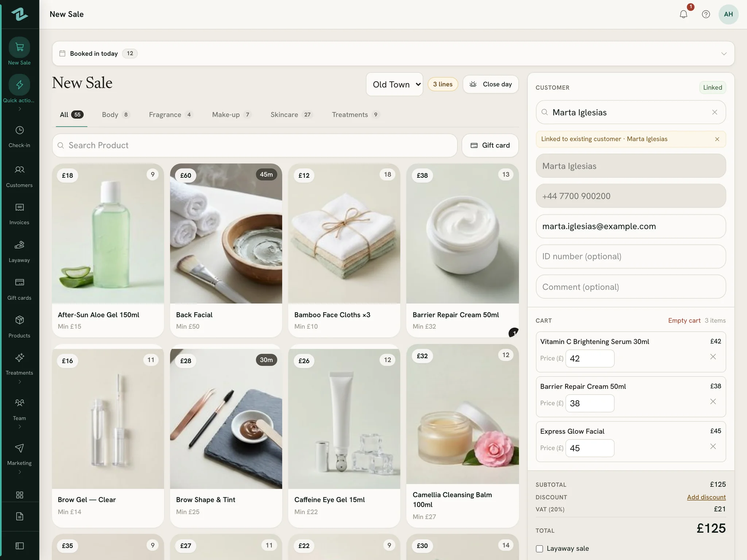Image resolution: width=747 pixels, height=560 pixels.
Task: Toggle the sidebar collapse panel icon
Action: click(x=20, y=546)
